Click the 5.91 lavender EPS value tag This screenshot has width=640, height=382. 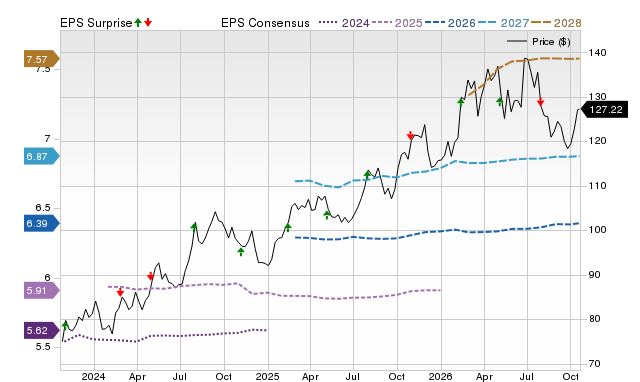coord(42,291)
